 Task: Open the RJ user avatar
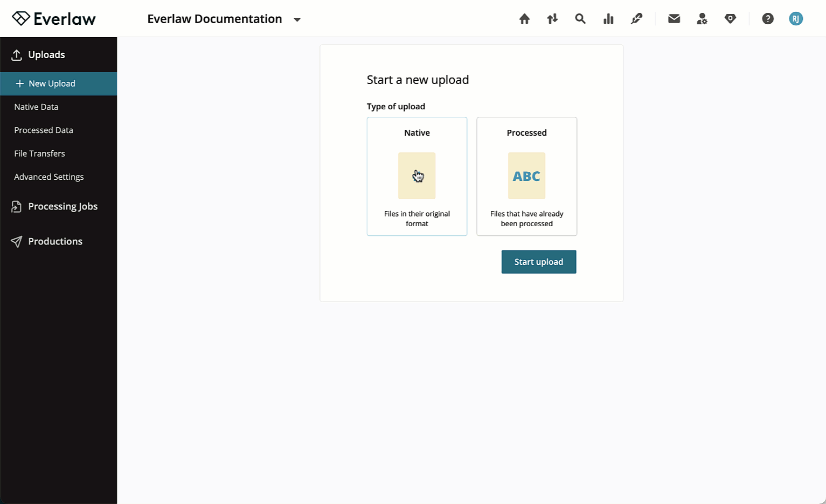tap(796, 19)
